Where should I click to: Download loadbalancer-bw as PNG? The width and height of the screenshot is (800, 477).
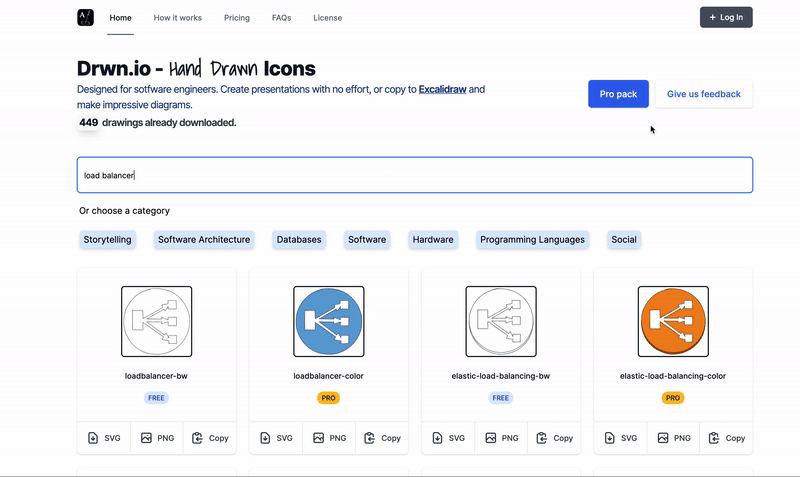click(157, 438)
